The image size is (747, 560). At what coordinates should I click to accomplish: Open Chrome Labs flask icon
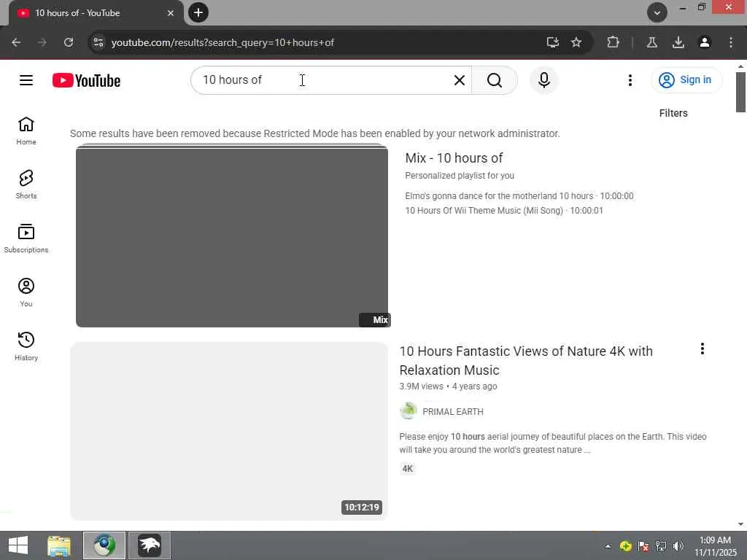(x=651, y=42)
